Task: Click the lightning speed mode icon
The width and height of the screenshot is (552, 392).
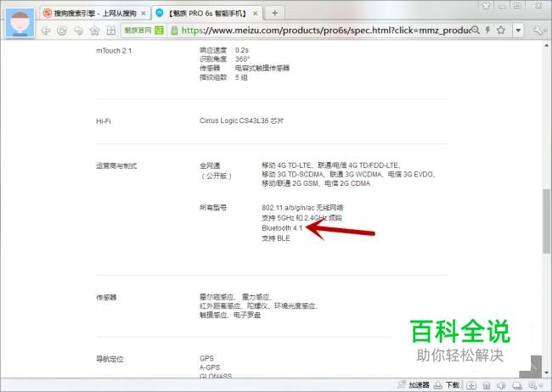Action: point(488,30)
